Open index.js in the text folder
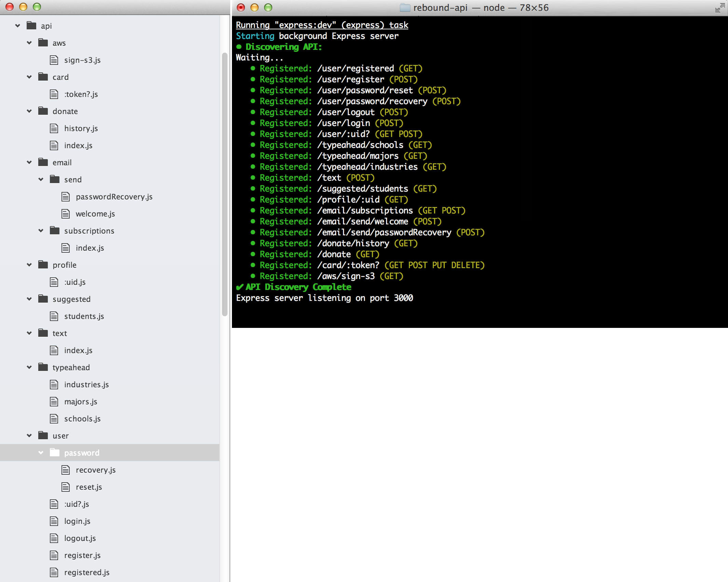The image size is (728, 582). tap(78, 350)
